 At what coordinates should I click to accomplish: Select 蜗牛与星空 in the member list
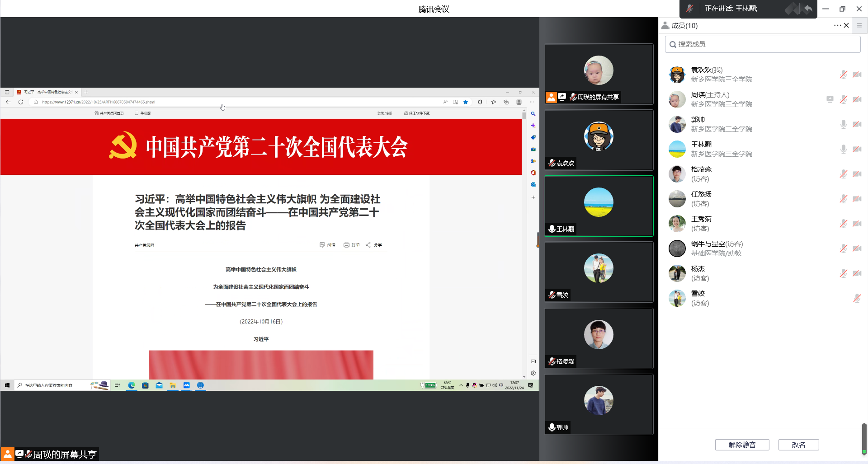pos(708,244)
